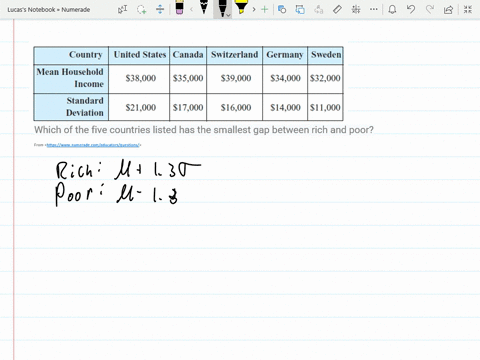The width and height of the screenshot is (480, 360).
Task: Open the numerade.com source link
Action: pyautogui.click(x=93, y=145)
